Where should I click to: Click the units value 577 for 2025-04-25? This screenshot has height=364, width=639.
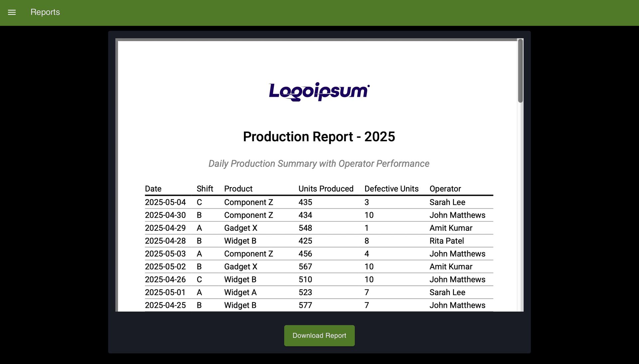306,305
